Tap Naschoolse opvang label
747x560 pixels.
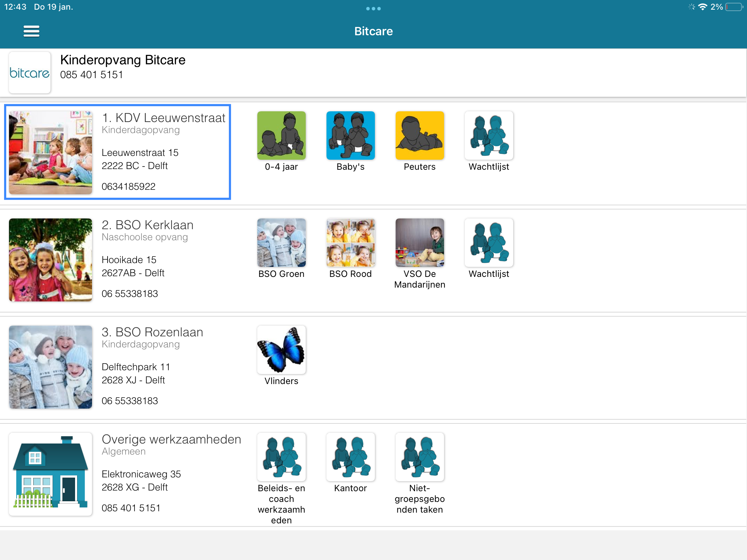(x=145, y=237)
